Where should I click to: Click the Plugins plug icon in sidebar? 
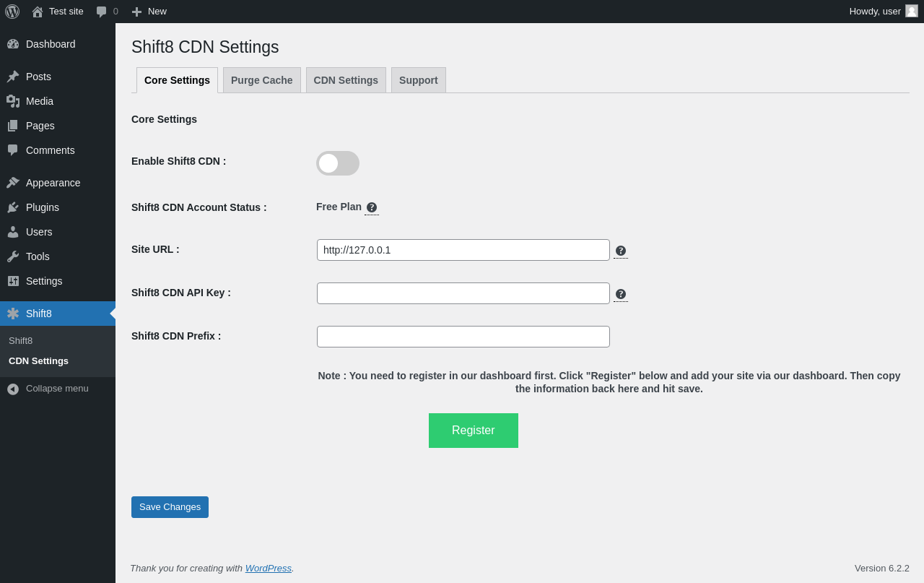tap(13, 207)
